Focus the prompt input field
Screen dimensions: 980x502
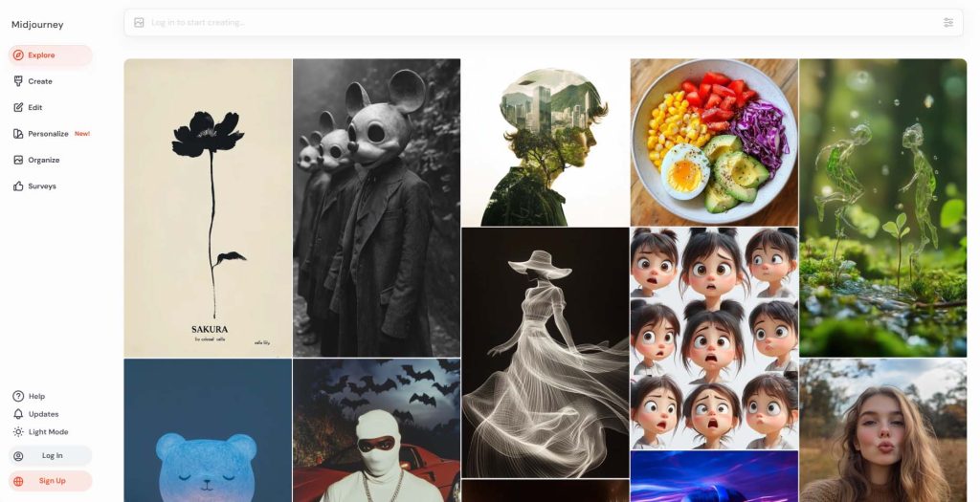544,23
